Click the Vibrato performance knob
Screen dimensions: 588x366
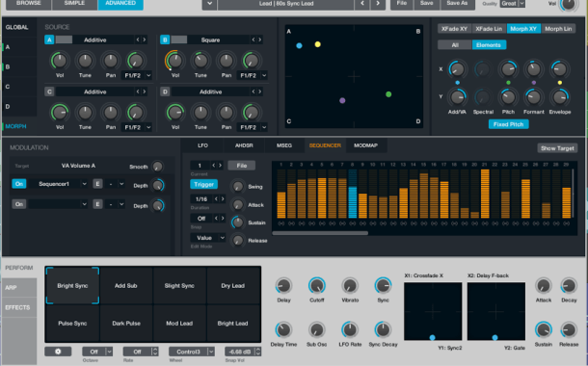[350, 286]
